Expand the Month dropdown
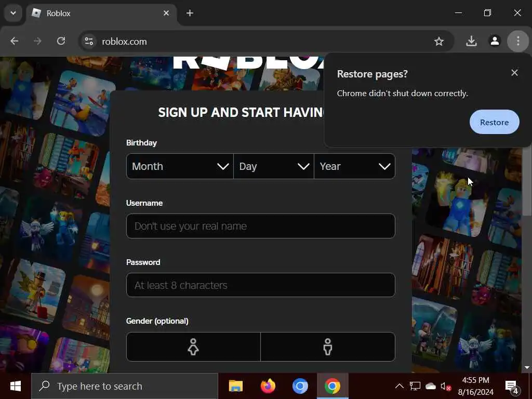 coord(180,166)
